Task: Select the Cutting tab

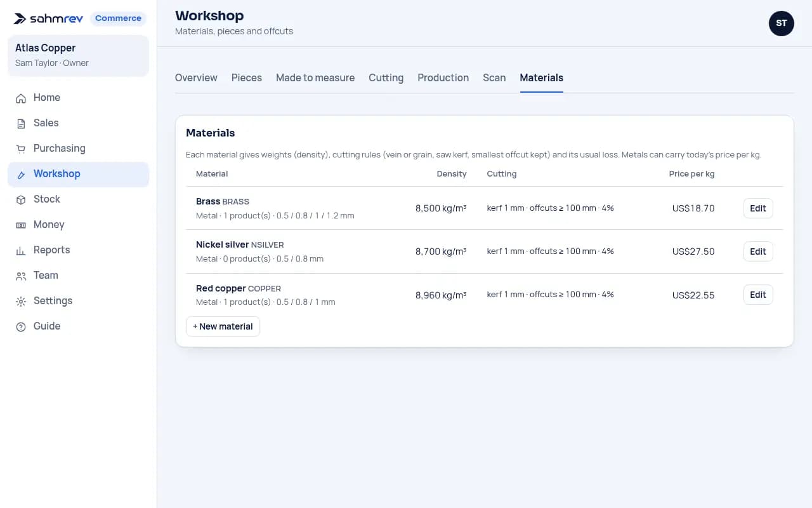Action: (386, 77)
